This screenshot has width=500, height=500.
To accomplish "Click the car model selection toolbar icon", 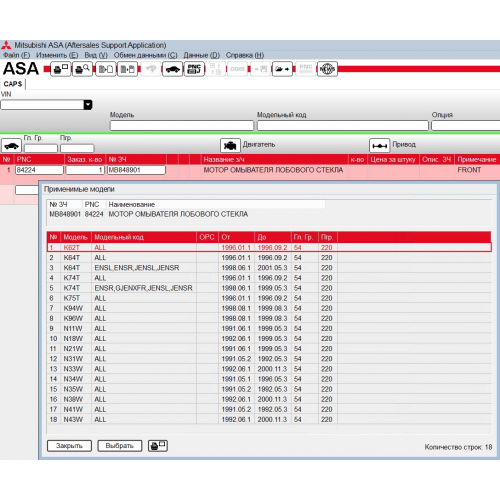I will (172, 69).
